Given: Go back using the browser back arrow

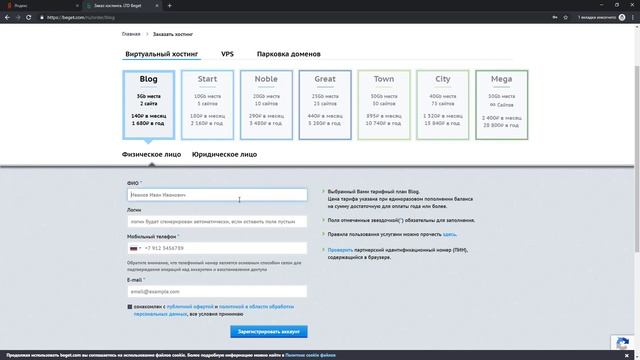Looking at the screenshot, I should pos(7,18).
